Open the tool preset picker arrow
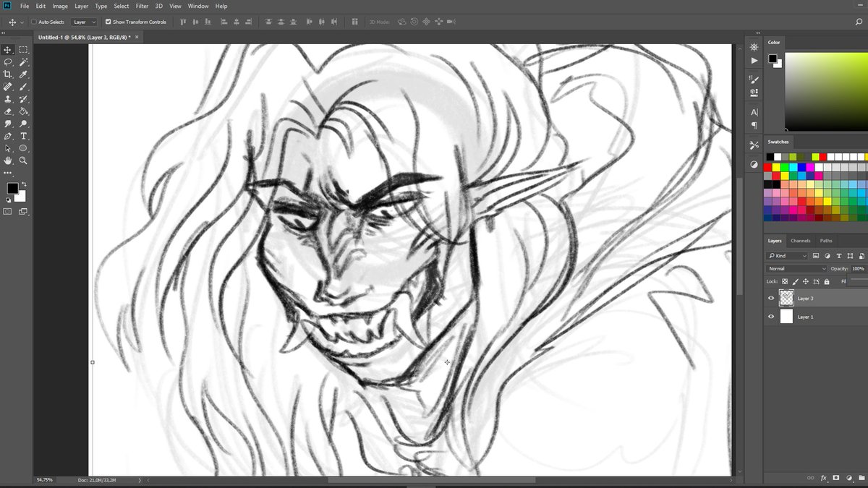This screenshot has width=868, height=488. coord(22,22)
